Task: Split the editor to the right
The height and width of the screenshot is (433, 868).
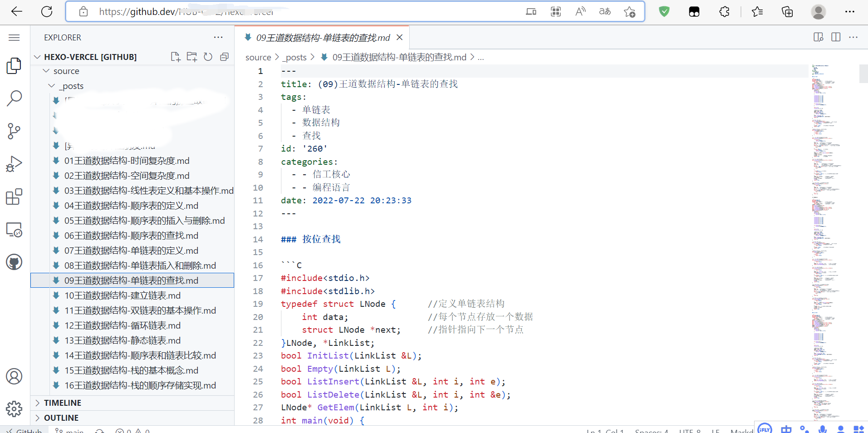Action: (x=836, y=37)
